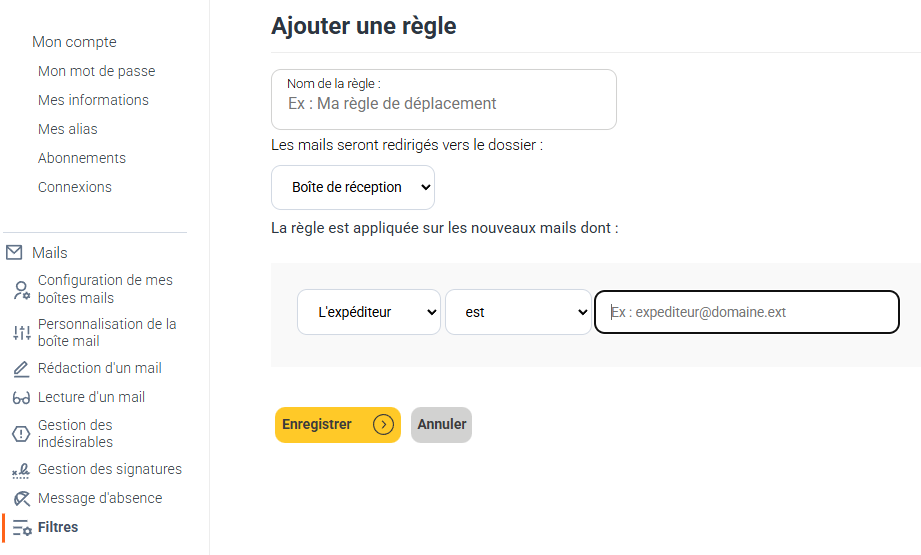921x555 pixels.
Task: Click the Enregistrer button
Action: pos(338,425)
